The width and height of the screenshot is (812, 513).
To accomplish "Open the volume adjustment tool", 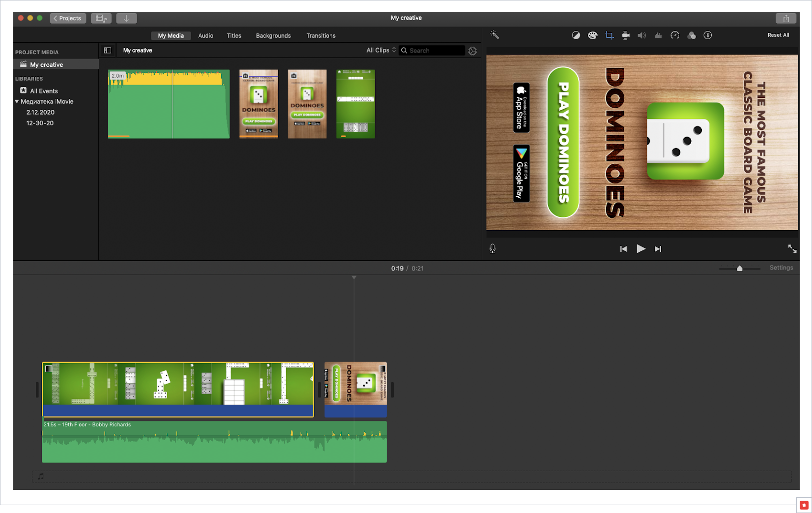I will [x=642, y=35].
